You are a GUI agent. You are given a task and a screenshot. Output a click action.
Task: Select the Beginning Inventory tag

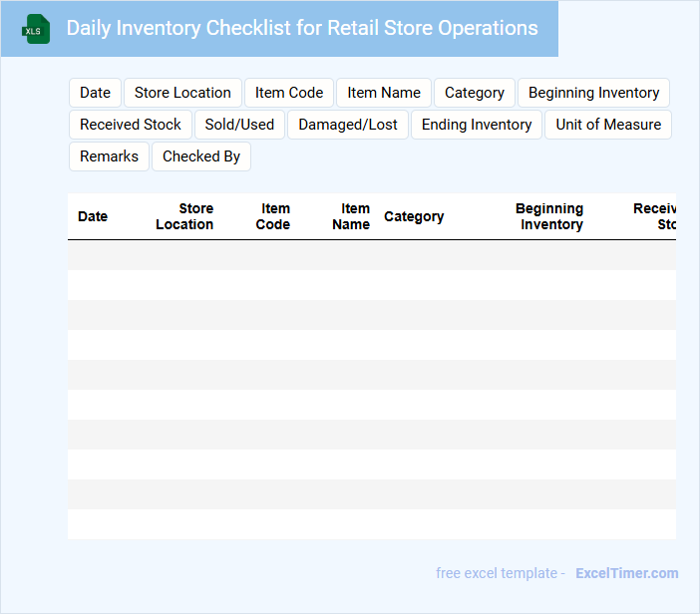[x=593, y=93]
